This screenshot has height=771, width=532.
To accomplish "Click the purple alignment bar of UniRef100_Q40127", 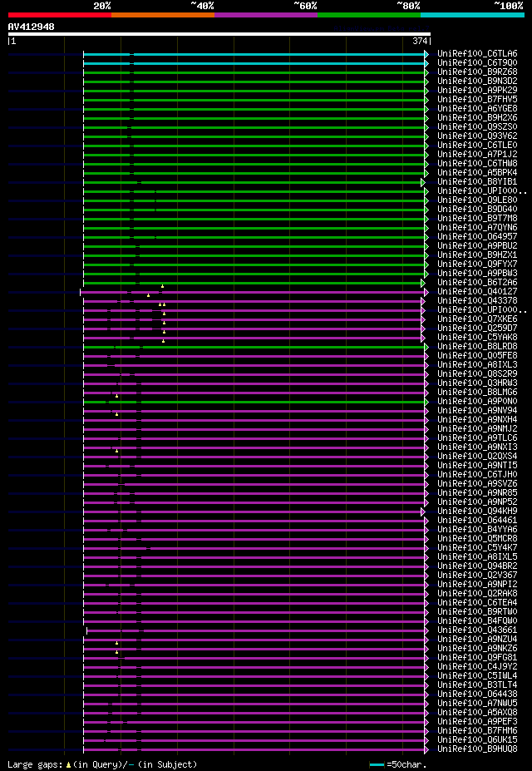I will click(x=253, y=292).
